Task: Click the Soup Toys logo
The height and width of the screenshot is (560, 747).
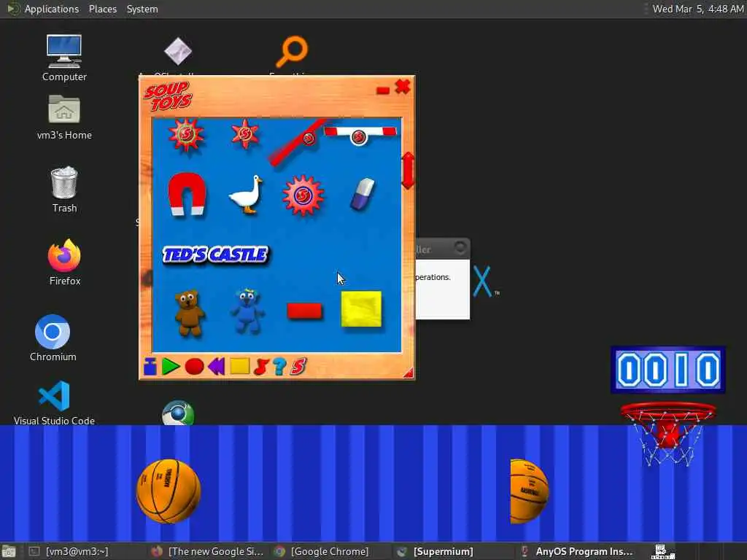Action: pyautogui.click(x=168, y=96)
